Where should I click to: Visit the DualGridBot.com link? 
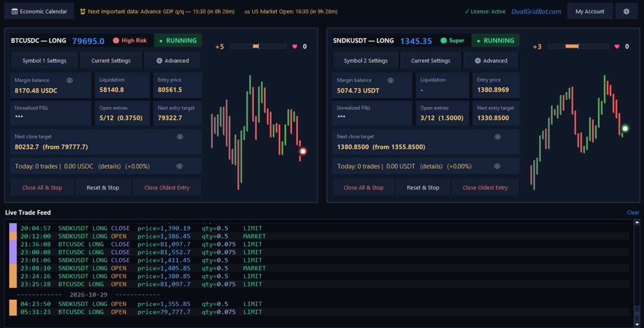536,12
